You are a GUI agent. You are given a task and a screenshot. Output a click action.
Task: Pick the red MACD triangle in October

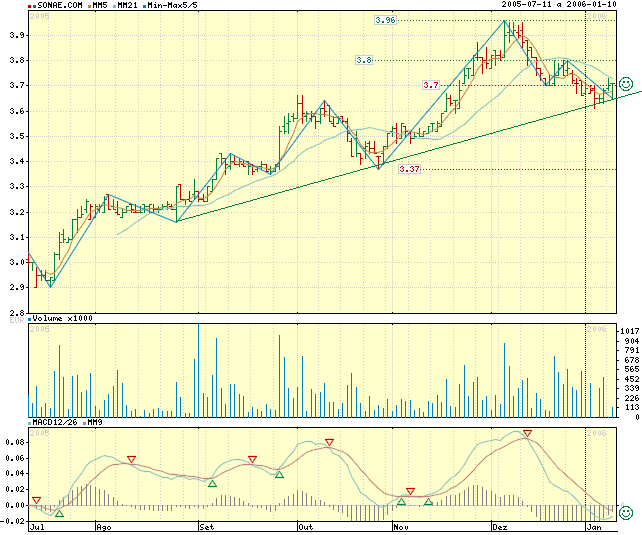click(330, 442)
